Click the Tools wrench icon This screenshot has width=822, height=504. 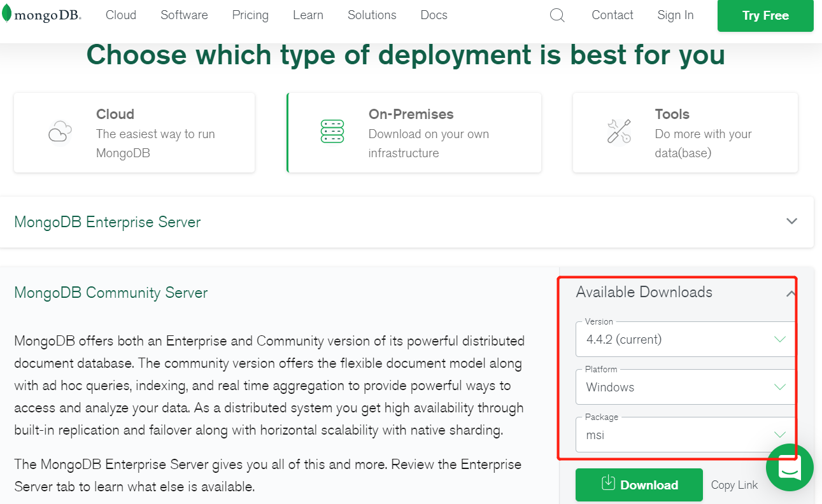(x=619, y=131)
